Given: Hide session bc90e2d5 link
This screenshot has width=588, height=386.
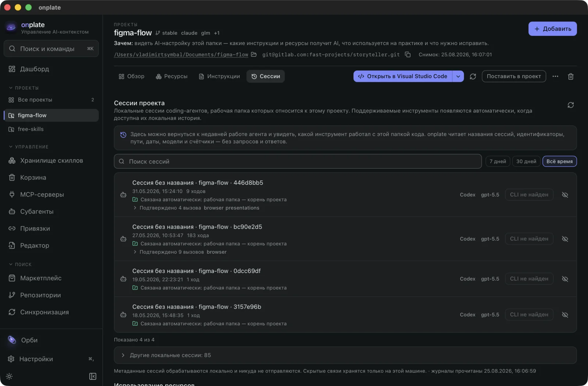Looking at the screenshot, I should [565, 239].
